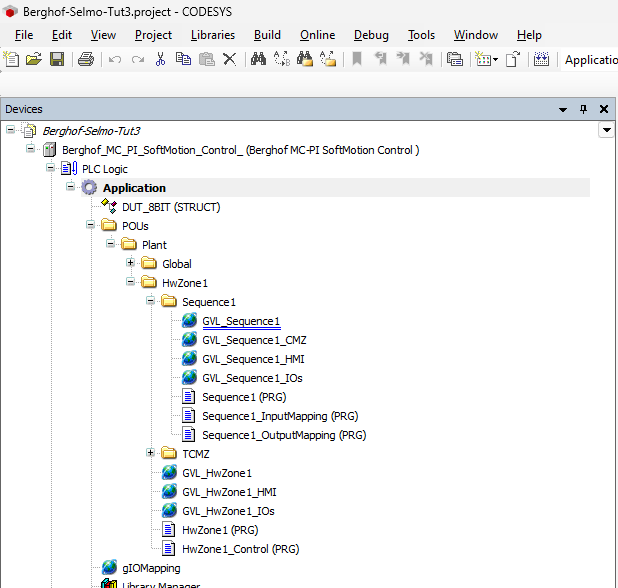Open the Edit menu

(x=62, y=35)
